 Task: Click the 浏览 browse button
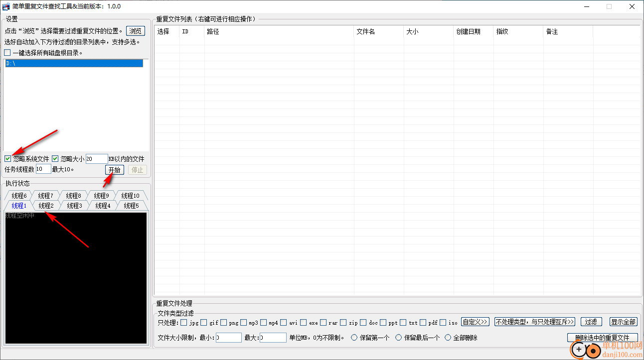pyautogui.click(x=136, y=31)
